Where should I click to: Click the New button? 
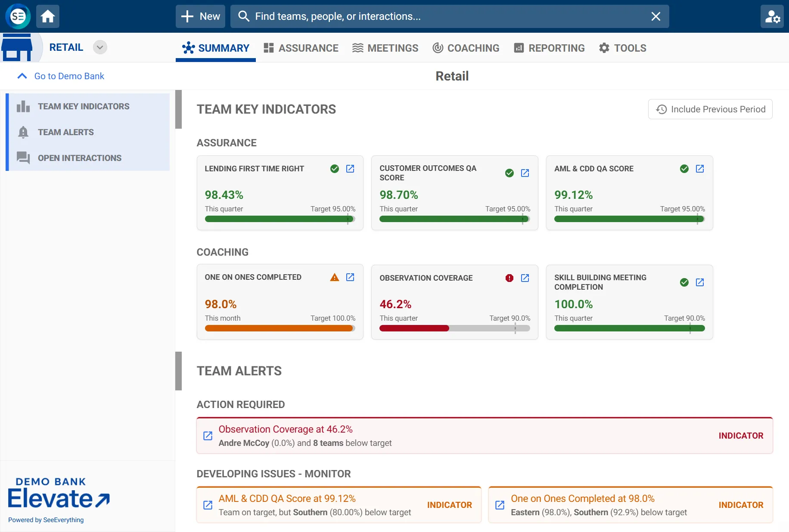(200, 16)
